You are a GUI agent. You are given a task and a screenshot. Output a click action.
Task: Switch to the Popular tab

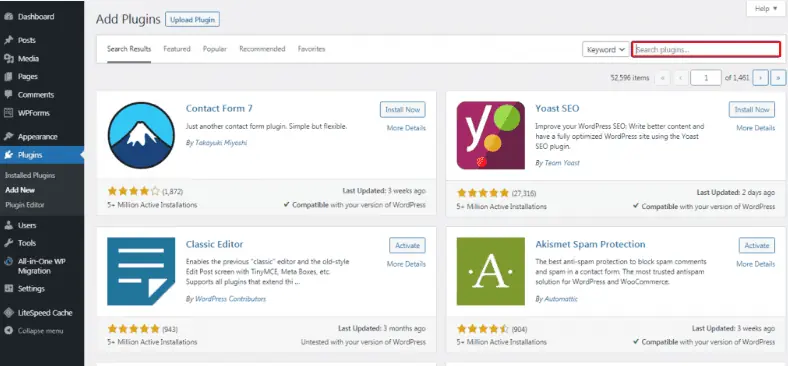click(x=215, y=49)
